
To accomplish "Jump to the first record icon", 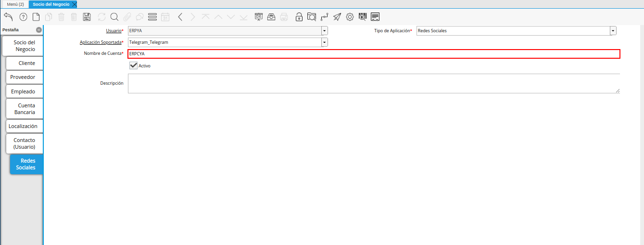I will (206, 17).
